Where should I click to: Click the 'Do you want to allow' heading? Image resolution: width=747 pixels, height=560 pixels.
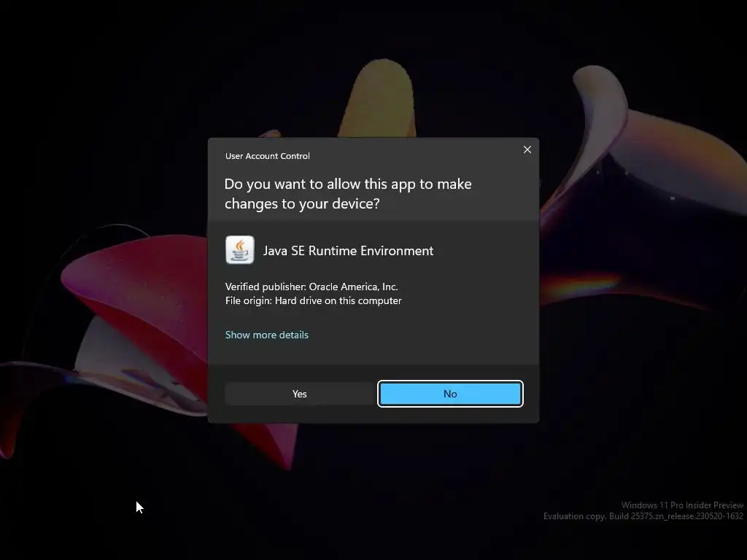pyautogui.click(x=348, y=194)
